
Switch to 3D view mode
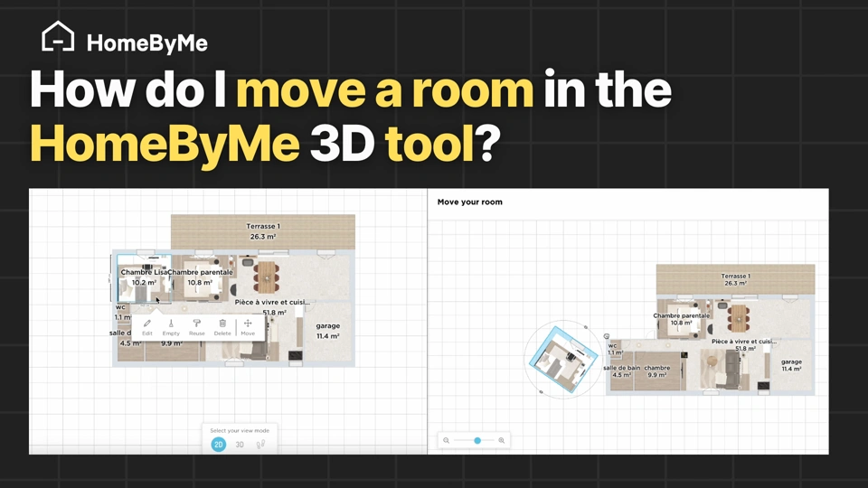pyautogui.click(x=240, y=445)
